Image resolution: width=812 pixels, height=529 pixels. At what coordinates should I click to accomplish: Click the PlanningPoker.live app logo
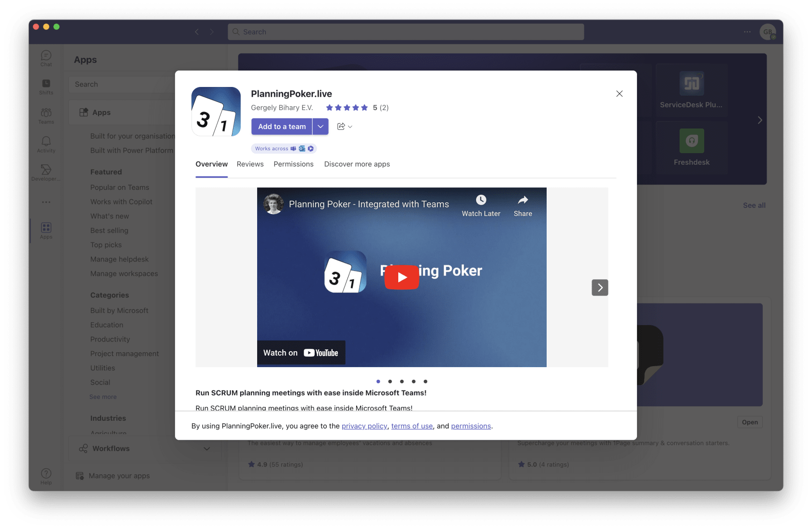[x=216, y=112]
